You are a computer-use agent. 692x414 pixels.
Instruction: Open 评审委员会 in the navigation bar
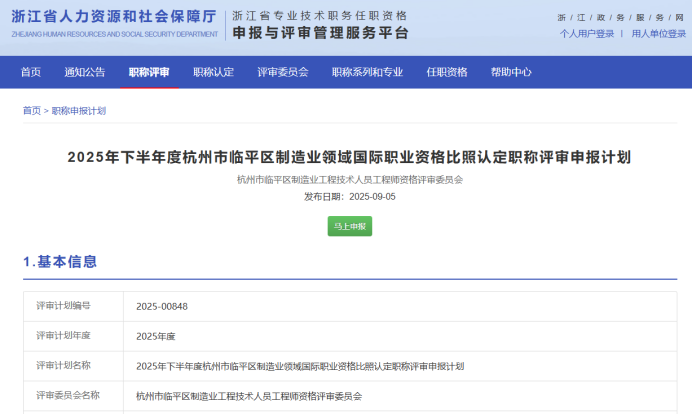point(283,73)
